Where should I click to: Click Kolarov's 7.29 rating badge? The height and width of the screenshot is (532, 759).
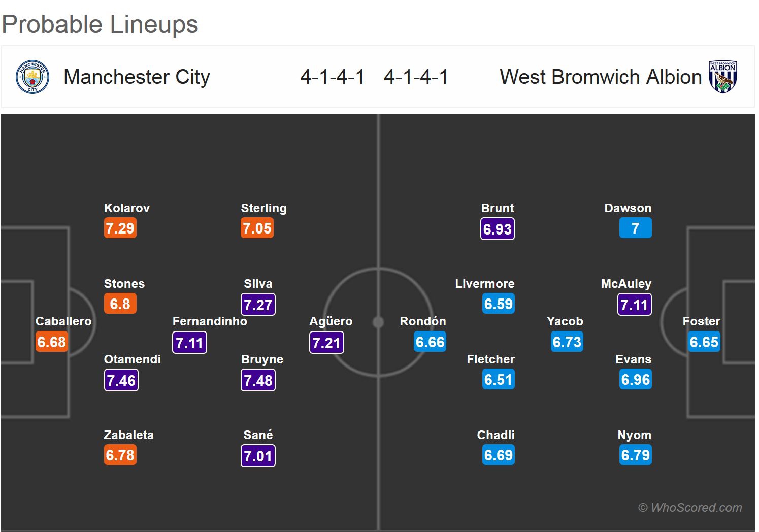tap(120, 228)
